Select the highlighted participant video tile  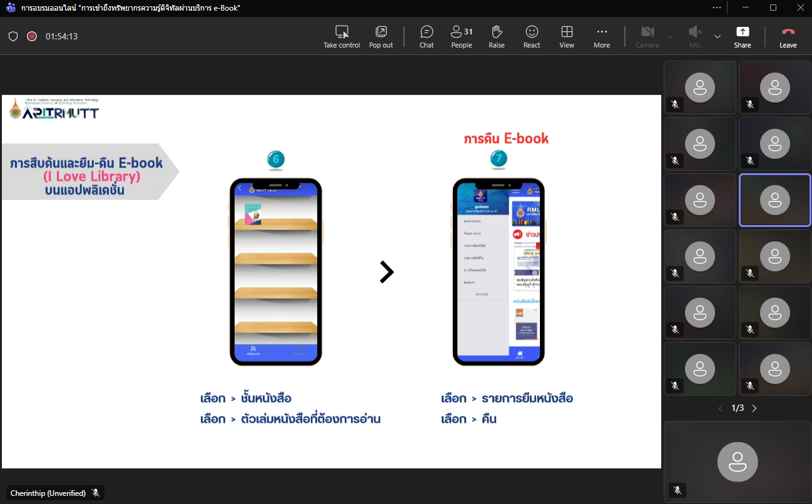(x=774, y=200)
